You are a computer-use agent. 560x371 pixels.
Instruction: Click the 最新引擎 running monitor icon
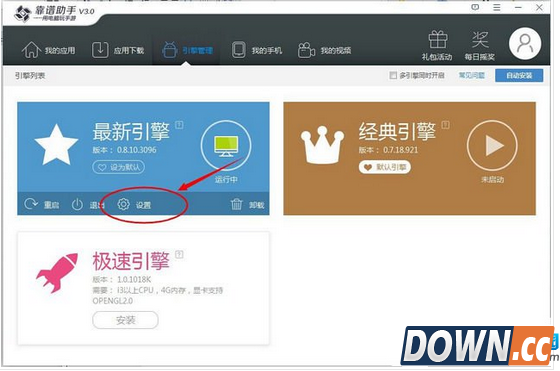[x=226, y=146]
